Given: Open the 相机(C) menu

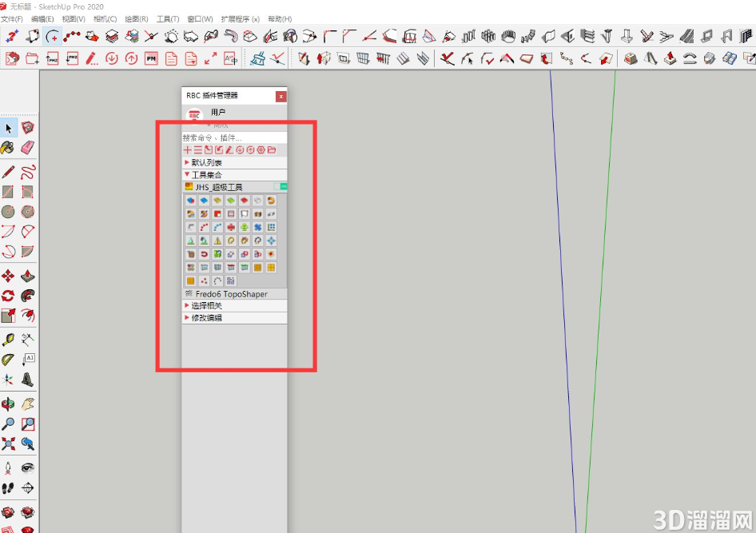Looking at the screenshot, I should point(105,19).
